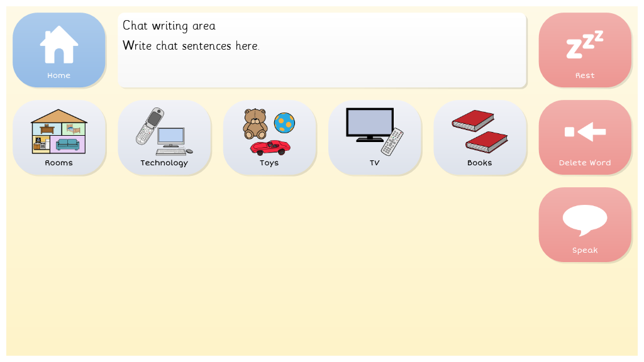
Task: Click the teddy bear picture
Action: click(255, 124)
